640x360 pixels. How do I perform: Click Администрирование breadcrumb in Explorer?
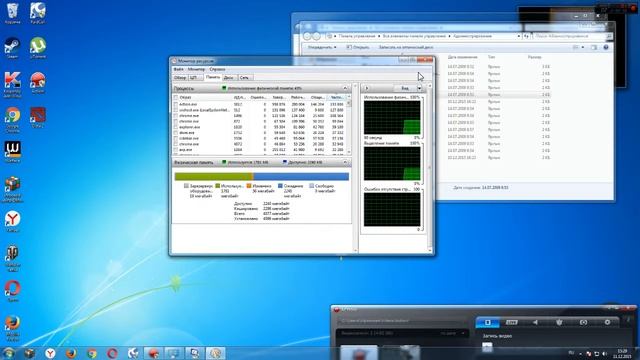click(x=472, y=36)
